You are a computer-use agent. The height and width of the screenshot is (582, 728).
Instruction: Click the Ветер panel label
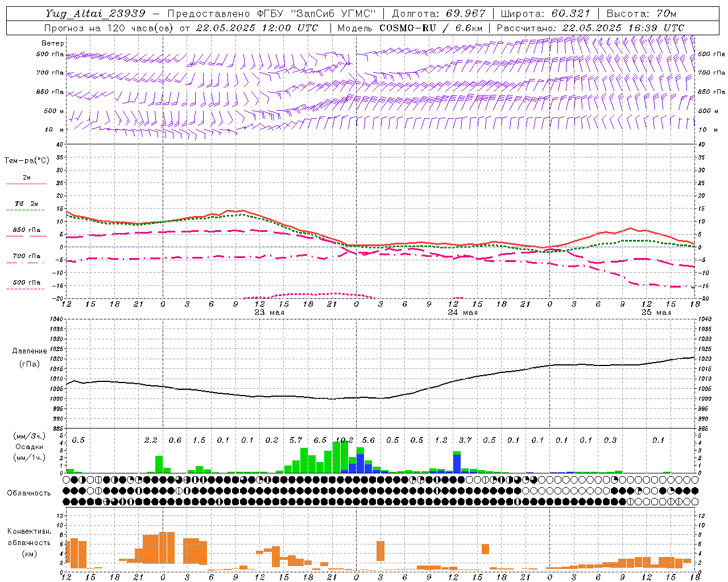pyautogui.click(x=52, y=43)
